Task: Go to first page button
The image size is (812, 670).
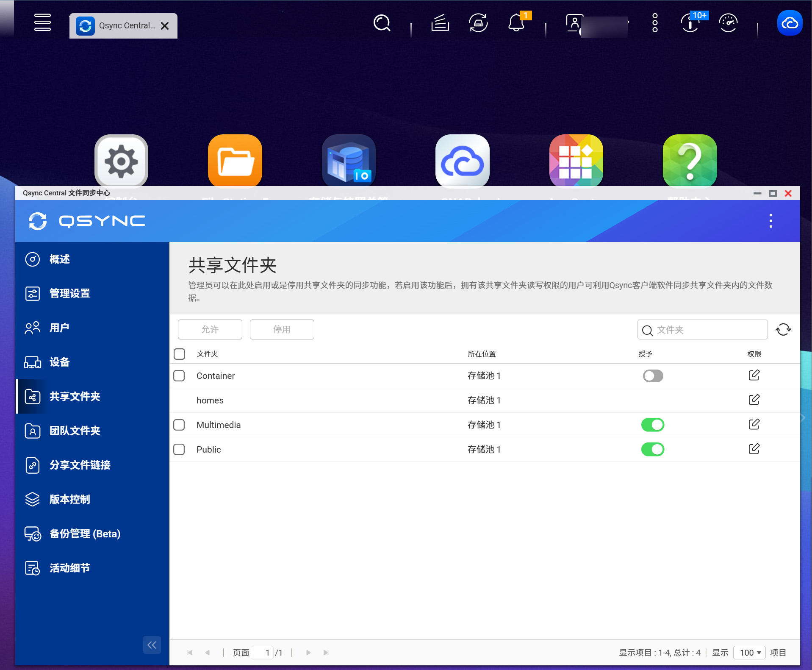Action: [190, 653]
